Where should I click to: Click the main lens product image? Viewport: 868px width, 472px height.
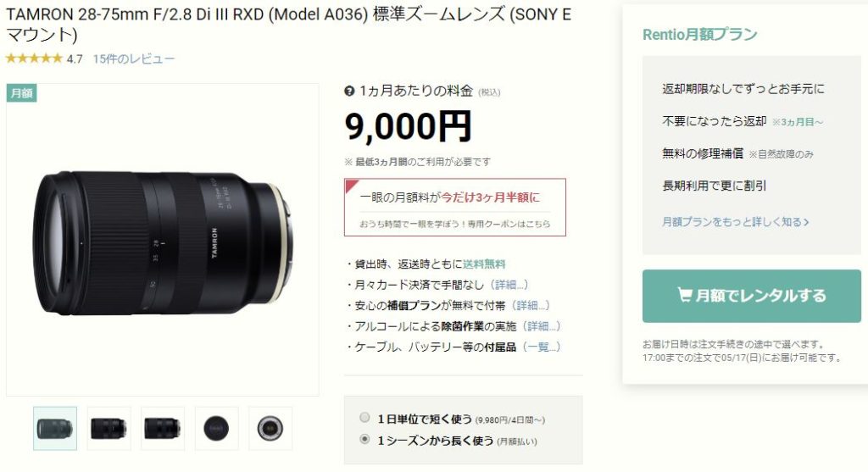pyautogui.click(x=162, y=240)
